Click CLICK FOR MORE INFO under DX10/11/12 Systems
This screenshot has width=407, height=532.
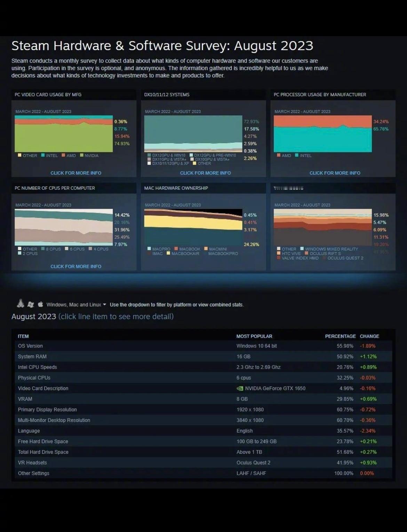click(205, 173)
